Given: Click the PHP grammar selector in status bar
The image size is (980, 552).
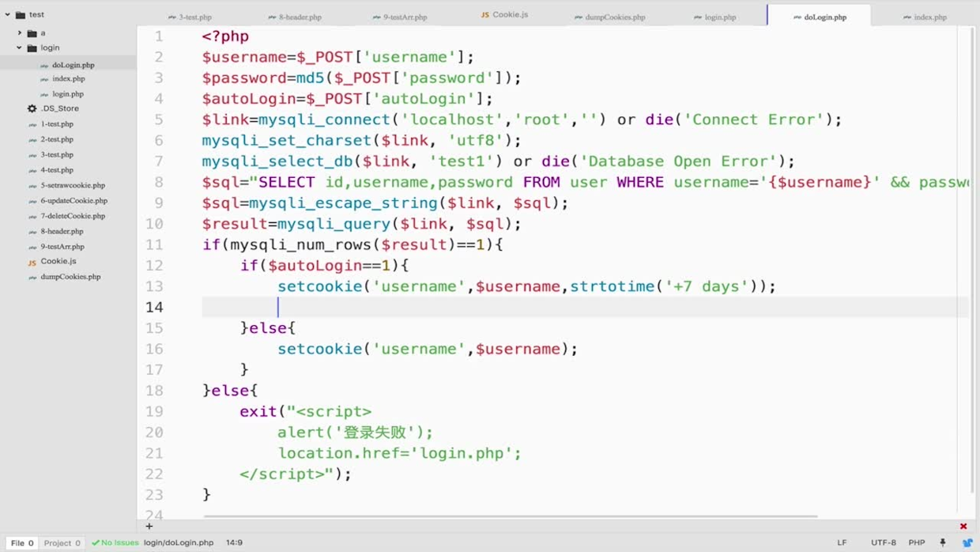Looking at the screenshot, I should pos(917,543).
